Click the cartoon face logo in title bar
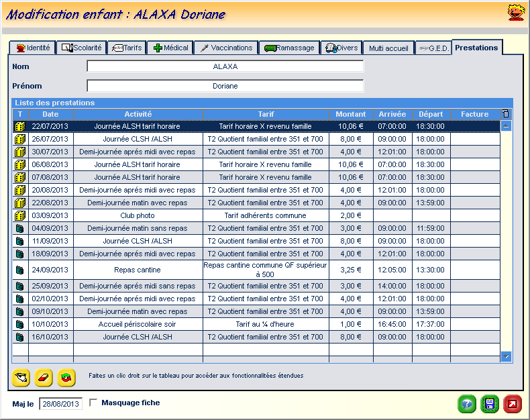Screen dimensions: 530x420 point(515,12)
